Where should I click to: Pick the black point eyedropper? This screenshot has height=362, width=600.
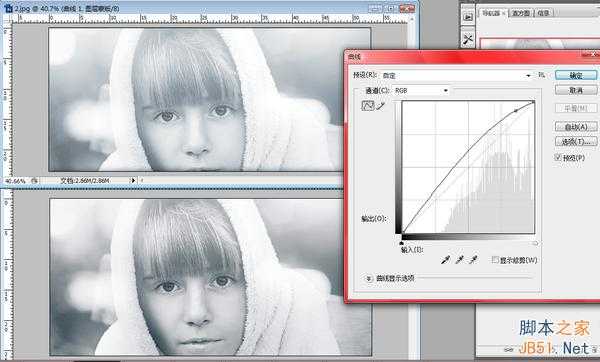click(445, 260)
